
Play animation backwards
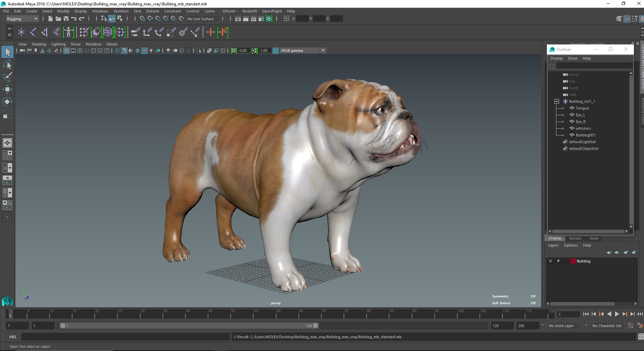coord(609,314)
